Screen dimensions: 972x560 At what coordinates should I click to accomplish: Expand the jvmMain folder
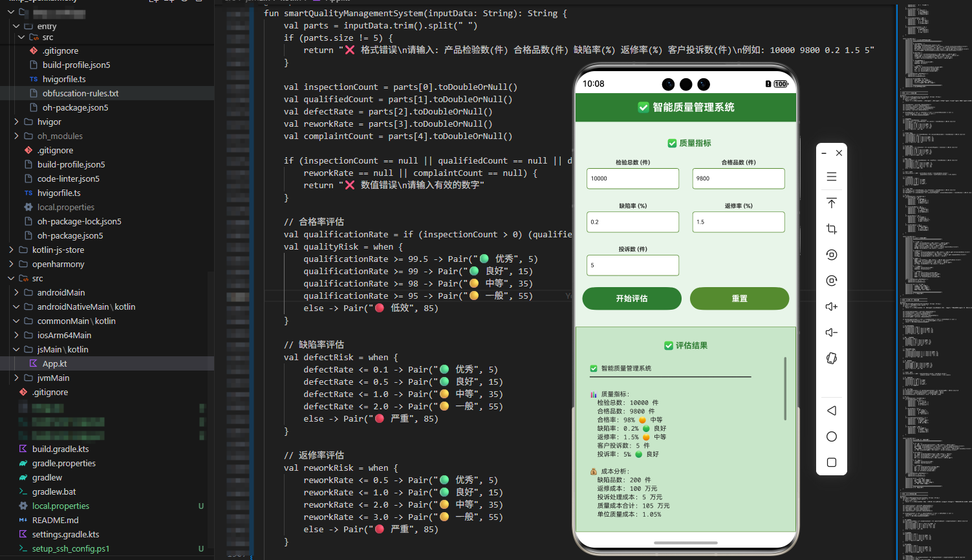coord(16,378)
